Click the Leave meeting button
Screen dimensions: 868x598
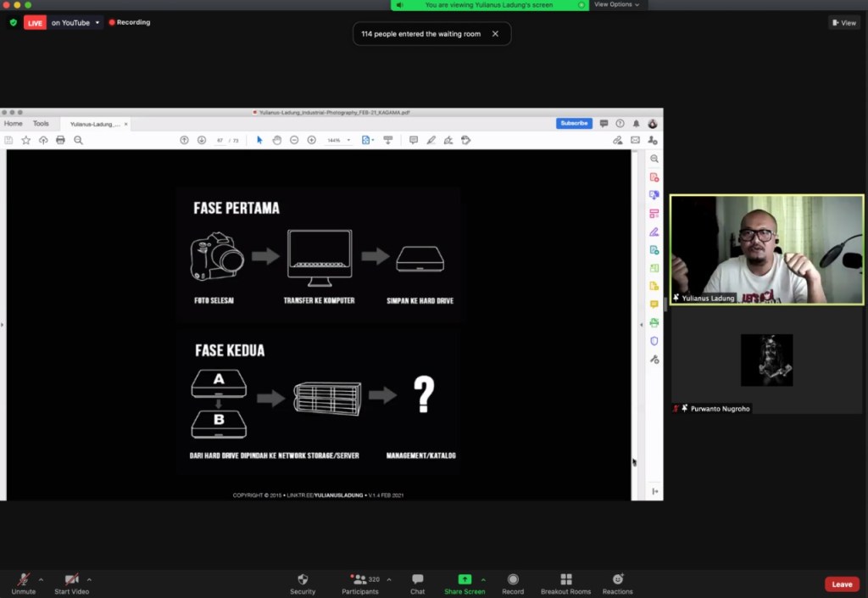point(841,584)
